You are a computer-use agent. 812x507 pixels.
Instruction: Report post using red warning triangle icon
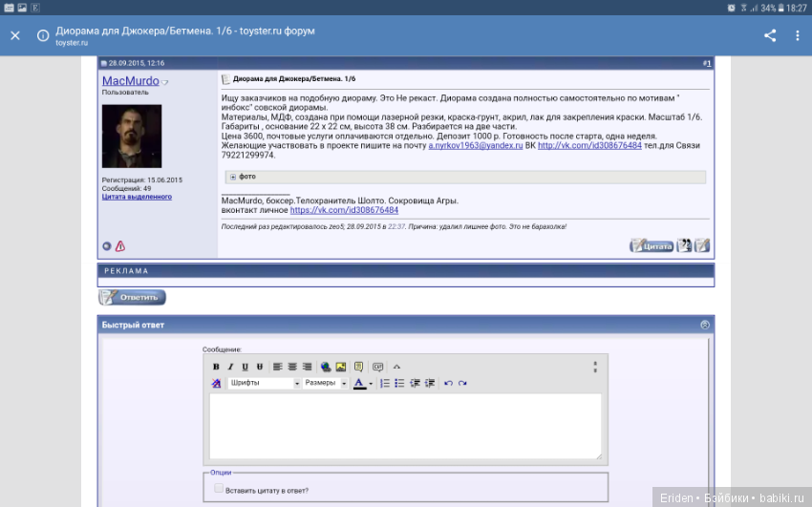[x=120, y=246]
